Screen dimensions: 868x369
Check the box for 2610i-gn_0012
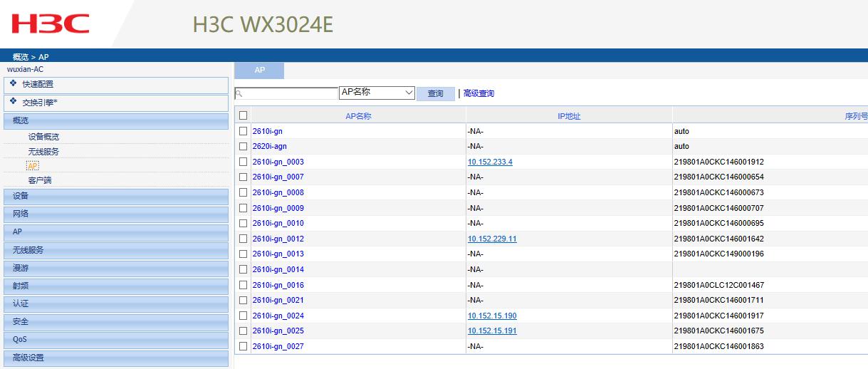pos(244,239)
